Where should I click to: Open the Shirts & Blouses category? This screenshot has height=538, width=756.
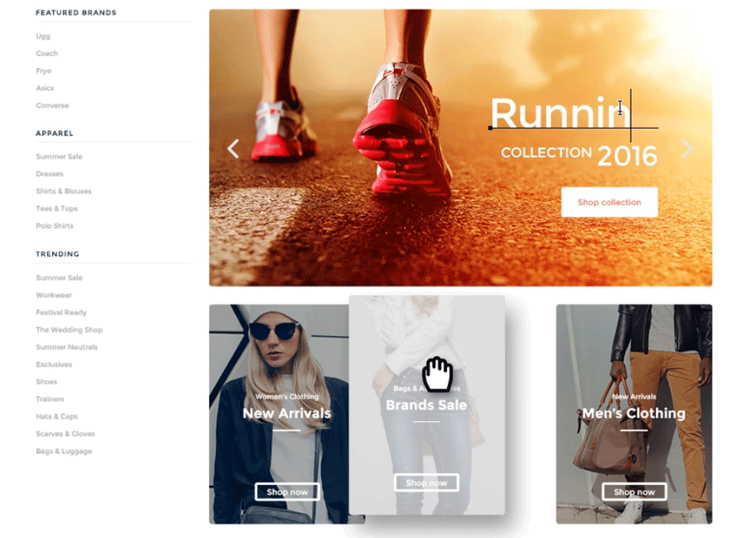coord(64,192)
